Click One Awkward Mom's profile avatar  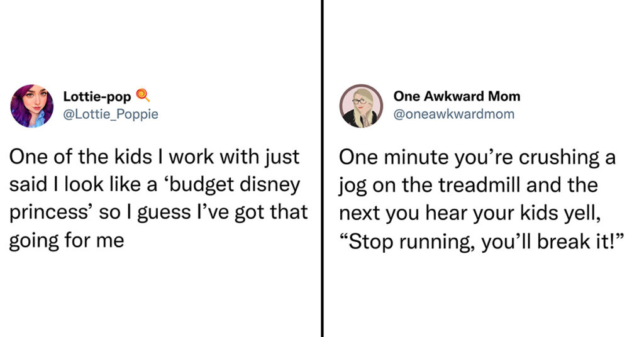(x=361, y=106)
